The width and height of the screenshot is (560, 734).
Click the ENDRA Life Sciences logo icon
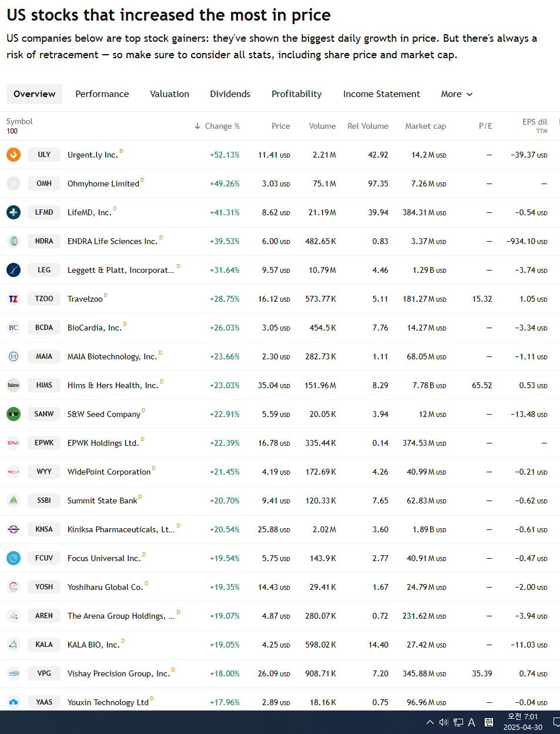pos(14,241)
